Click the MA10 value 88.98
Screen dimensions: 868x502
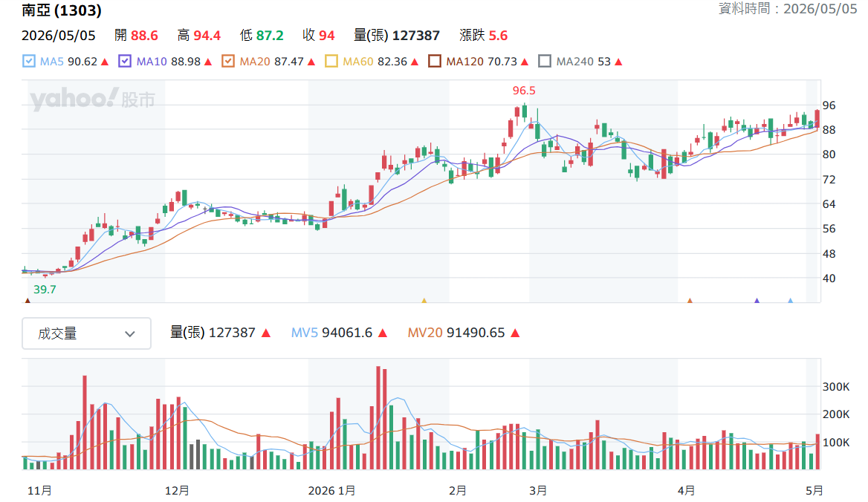pyautogui.click(x=186, y=62)
